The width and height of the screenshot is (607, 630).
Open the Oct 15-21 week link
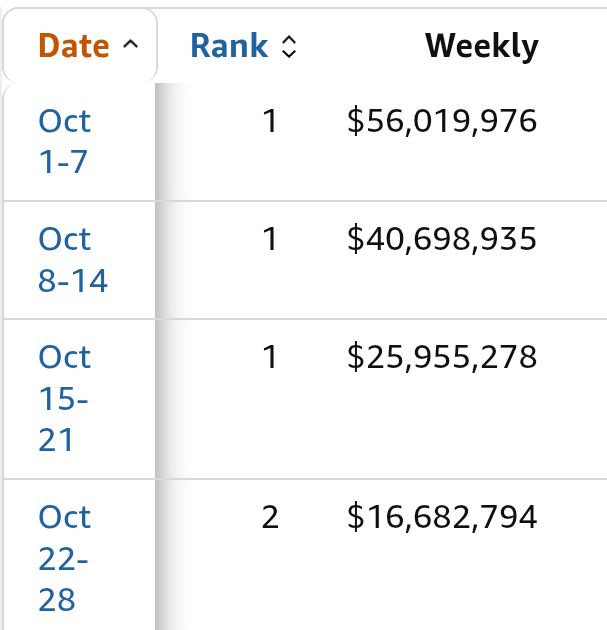click(x=65, y=398)
